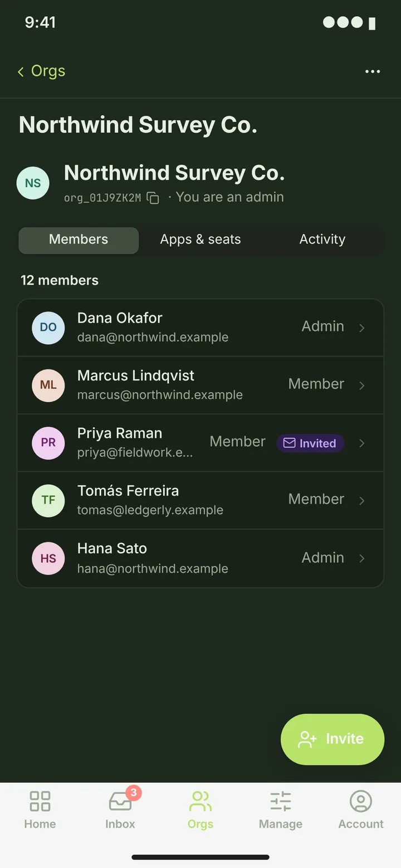Tap the Invite member button
Viewport: 401px width, 868px height.
(332, 739)
